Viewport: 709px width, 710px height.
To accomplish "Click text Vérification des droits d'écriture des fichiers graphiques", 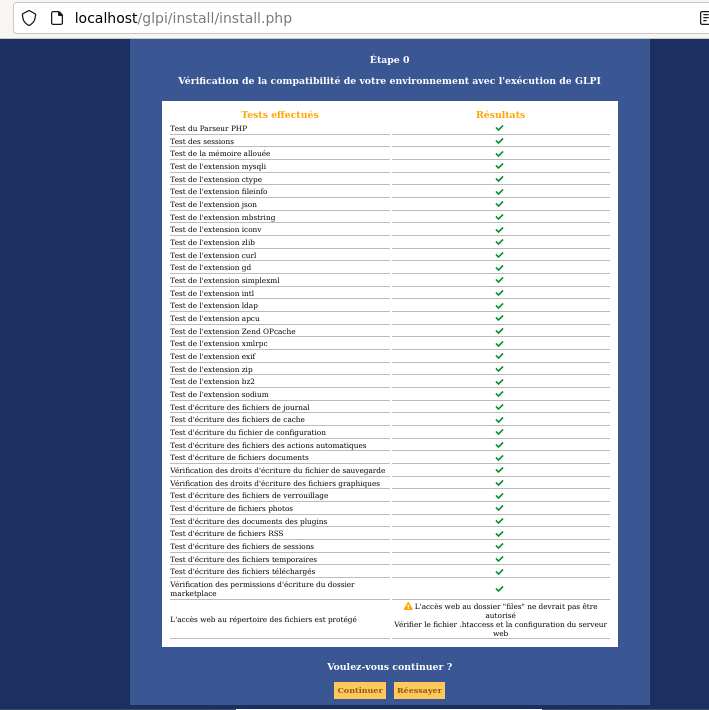I will click(x=275, y=483).
